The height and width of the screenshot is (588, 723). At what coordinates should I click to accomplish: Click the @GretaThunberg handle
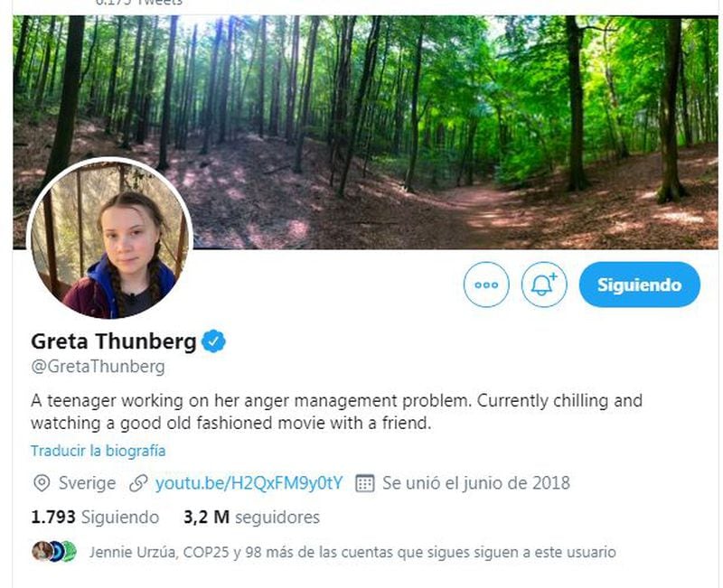98,367
